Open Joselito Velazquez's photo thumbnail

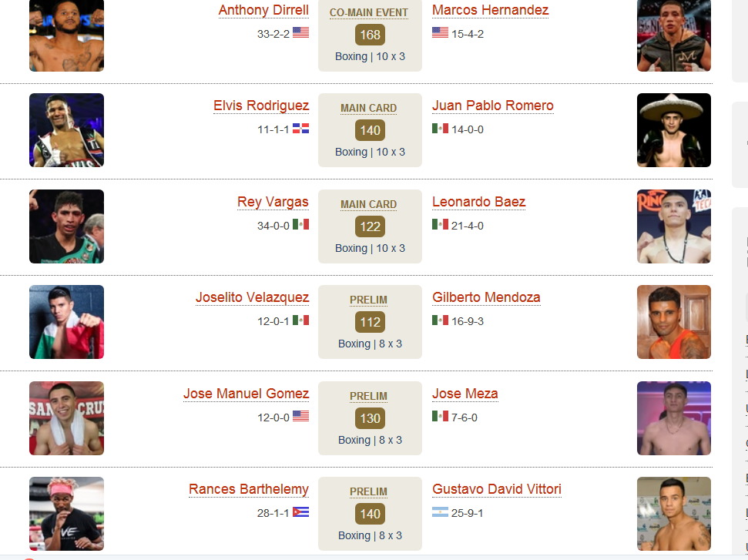(x=67, y=322)
